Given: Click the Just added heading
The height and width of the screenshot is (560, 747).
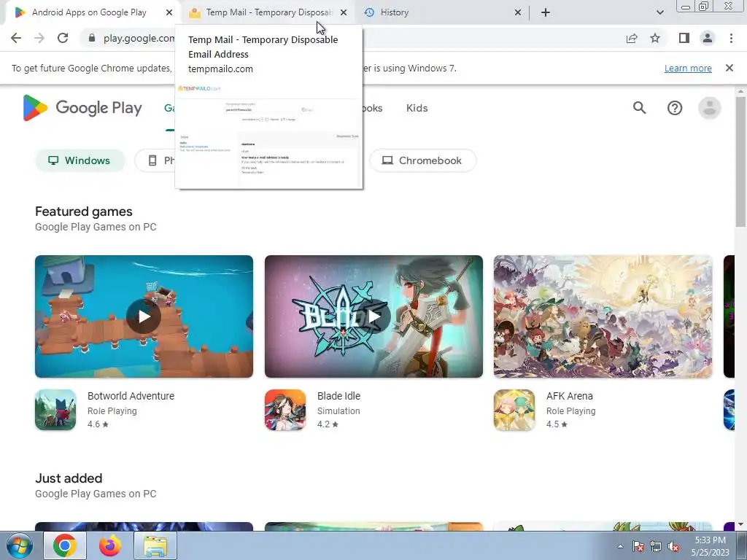Looking at the screenshot, I should click(69, 478).
